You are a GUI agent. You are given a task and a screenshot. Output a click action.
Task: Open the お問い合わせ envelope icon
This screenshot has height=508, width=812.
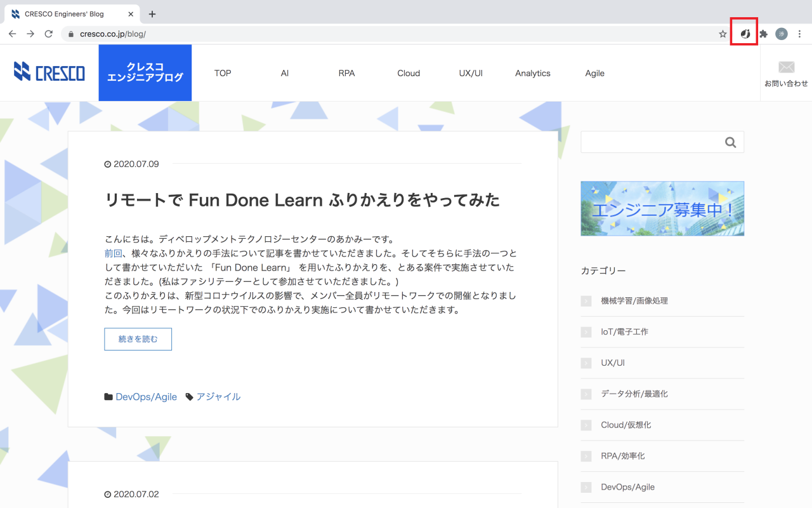786,67
